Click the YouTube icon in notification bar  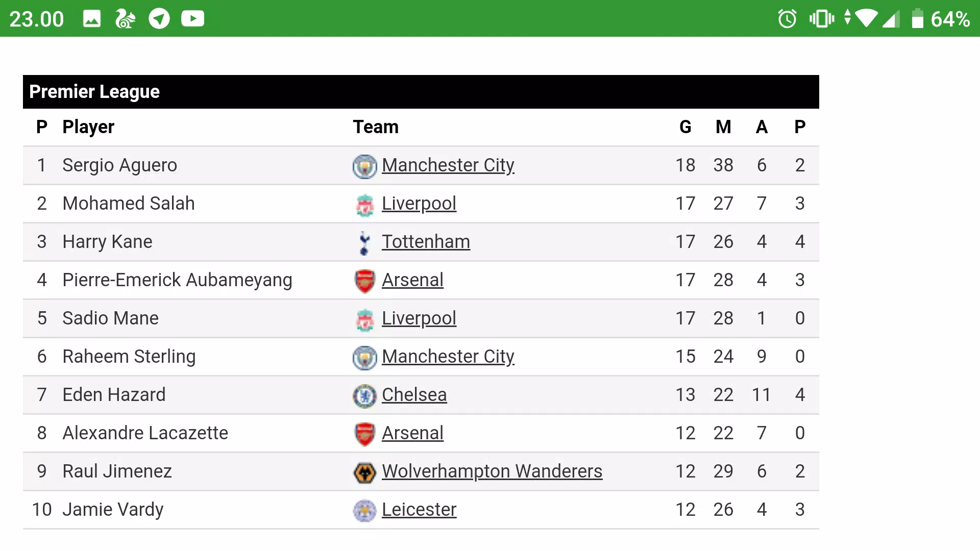coord(192,18)
